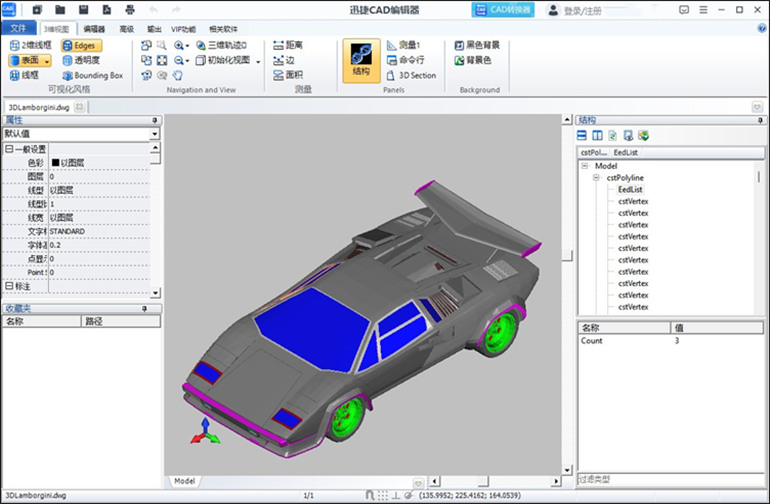Select the 表面 surface visual style
The height and width of the screenshot is (504, 770).
click(x=26, y=60)
